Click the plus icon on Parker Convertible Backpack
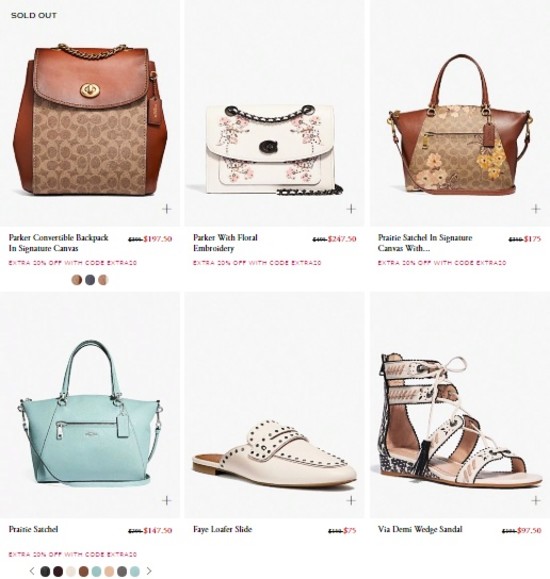The image size is (550, 579). [x=167, y=209]
